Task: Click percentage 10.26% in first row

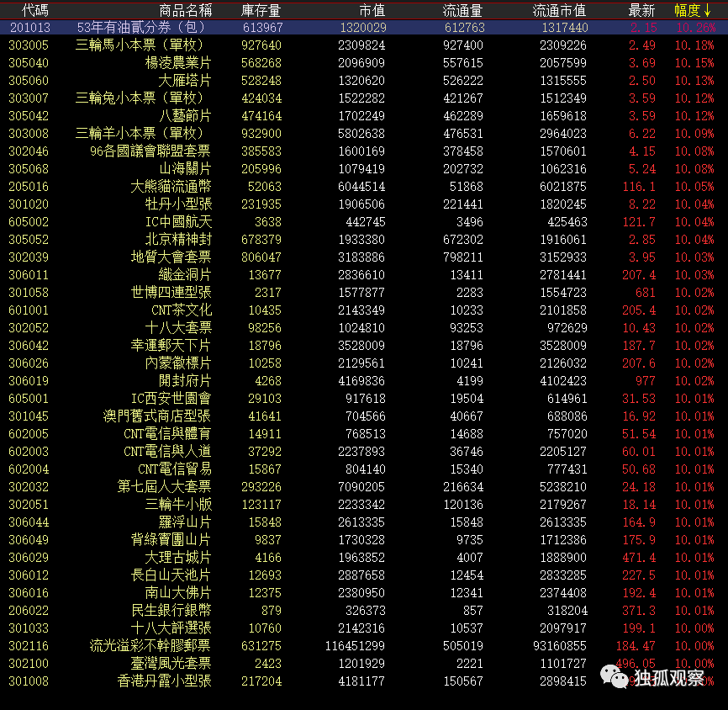Action: tap(695, 28)
